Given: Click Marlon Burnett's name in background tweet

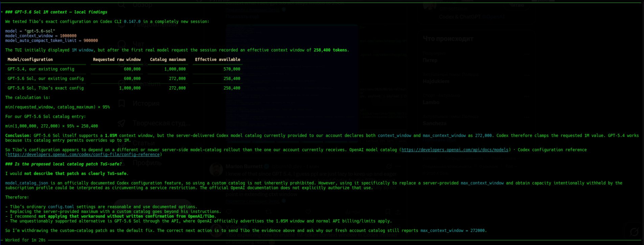Looking at the screenshot, I should coord(244,166).
